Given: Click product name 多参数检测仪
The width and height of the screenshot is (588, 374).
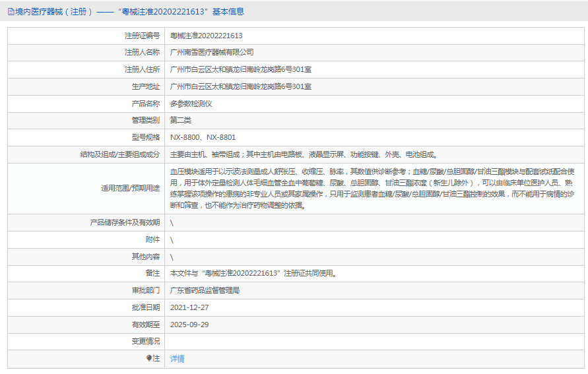Looking at the screenshot, I should 191,104.
